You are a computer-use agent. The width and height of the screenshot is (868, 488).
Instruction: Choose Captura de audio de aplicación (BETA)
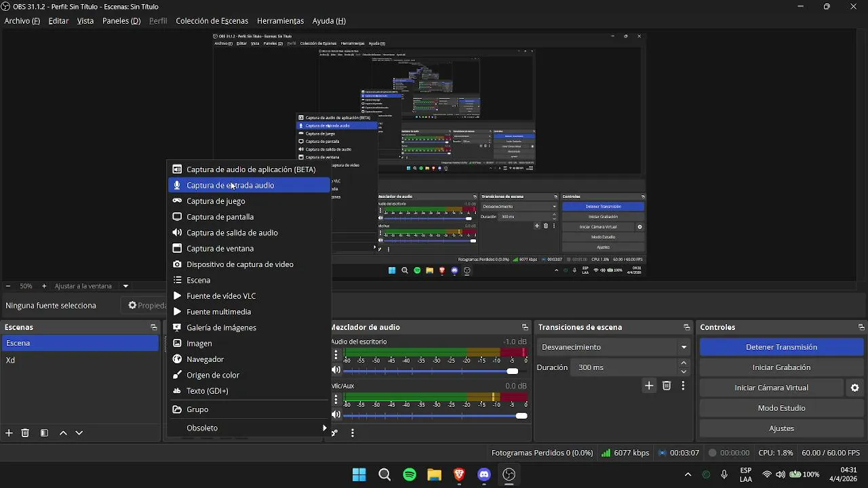(248, 169)
